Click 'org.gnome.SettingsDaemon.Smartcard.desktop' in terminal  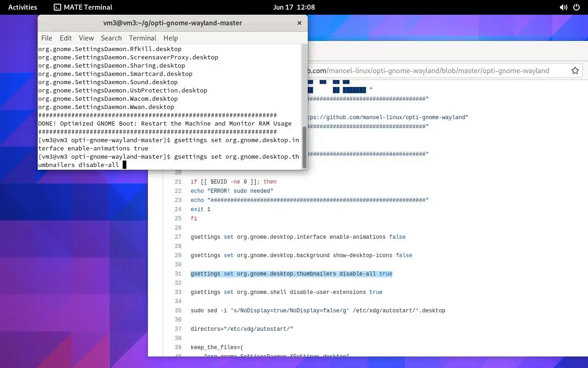tap(115, 74)
